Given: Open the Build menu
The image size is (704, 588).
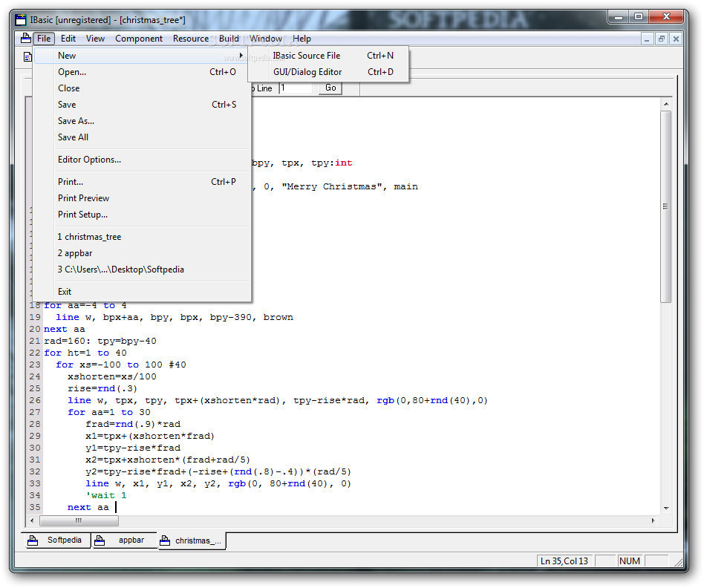Looking at the screenshot, I should (x=229, y=39).
